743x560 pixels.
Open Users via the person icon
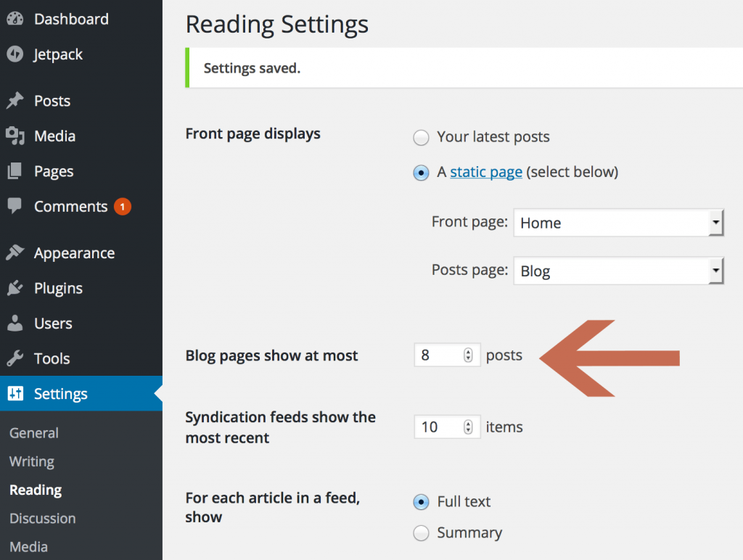[16, 323]
